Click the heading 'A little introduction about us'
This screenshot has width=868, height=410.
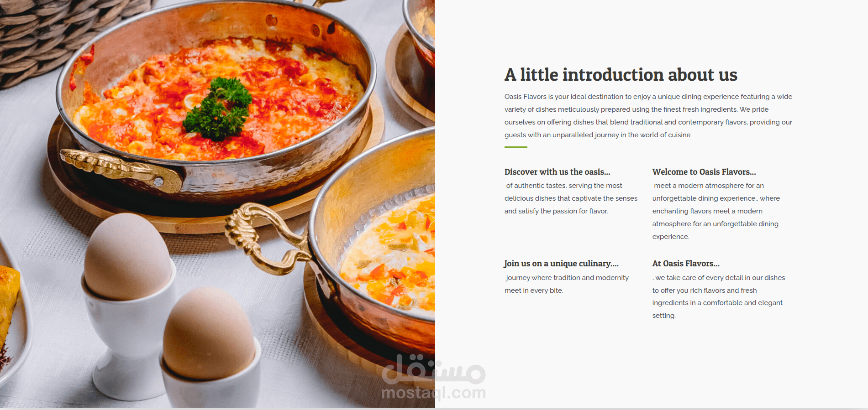tap(621, 75)
